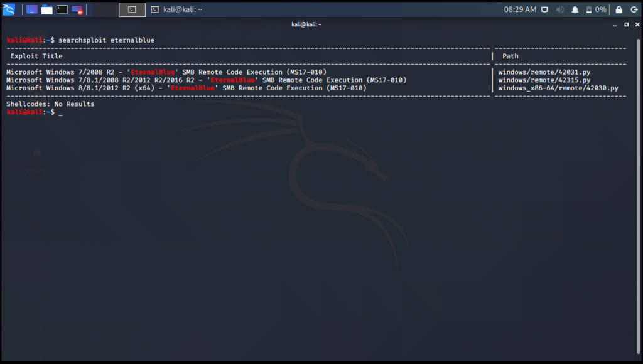The image size is (643, 364).
Task: Click the screen recorder icon with red dot
Action: point(77,9)
